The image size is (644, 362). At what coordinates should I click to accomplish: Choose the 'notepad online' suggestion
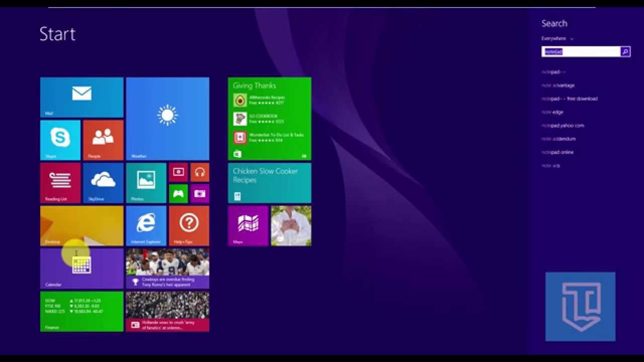click(x=557, y=152)
